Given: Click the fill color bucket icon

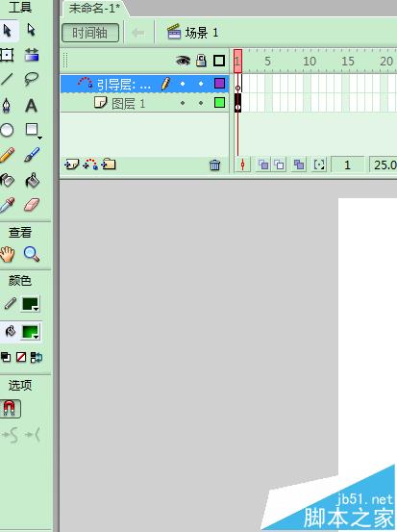Looking at the screenshot, I should click(11, 332).
